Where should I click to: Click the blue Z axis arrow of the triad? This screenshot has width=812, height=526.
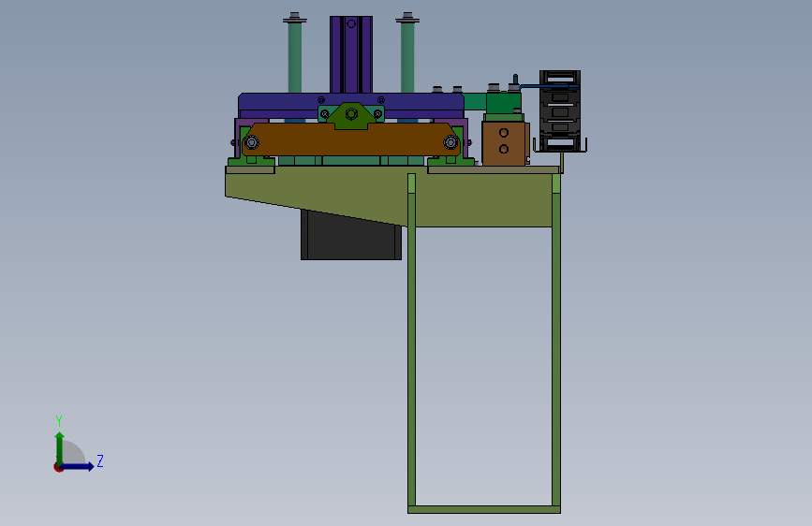(x=78, y=466)
